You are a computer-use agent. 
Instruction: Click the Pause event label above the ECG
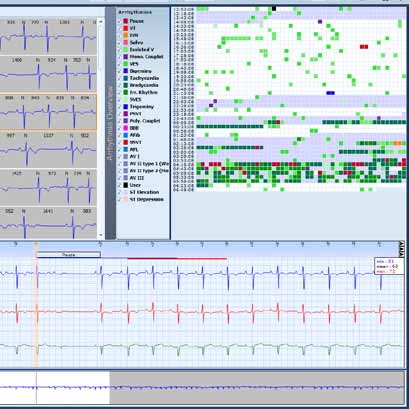click(x=68, y=255)
